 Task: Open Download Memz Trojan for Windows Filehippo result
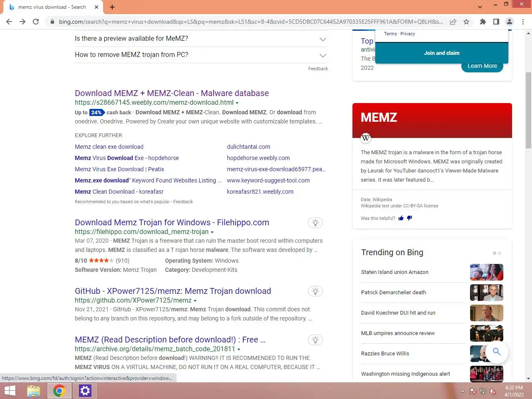[172, 222]
